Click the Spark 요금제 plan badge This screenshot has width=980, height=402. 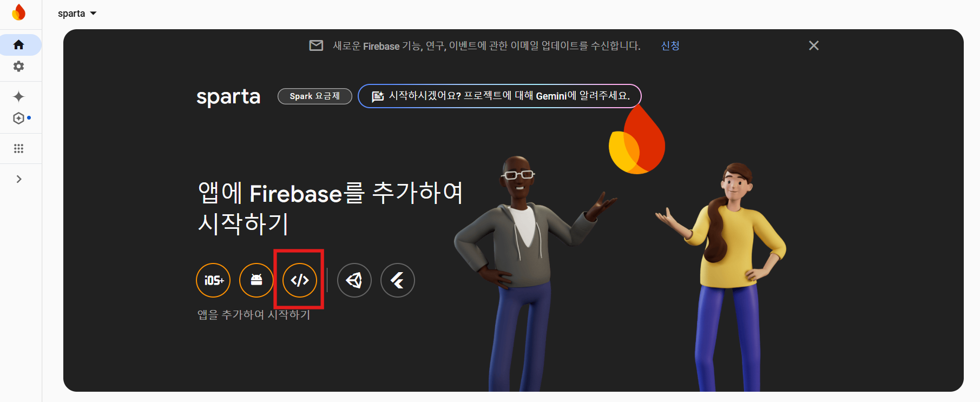point(315,96)
